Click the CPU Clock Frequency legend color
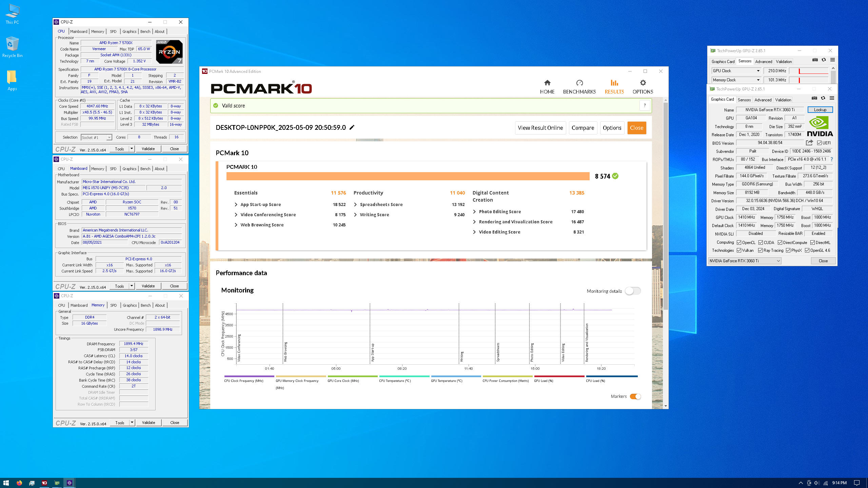This screenshot has width=868, height=488. [249, 376]
